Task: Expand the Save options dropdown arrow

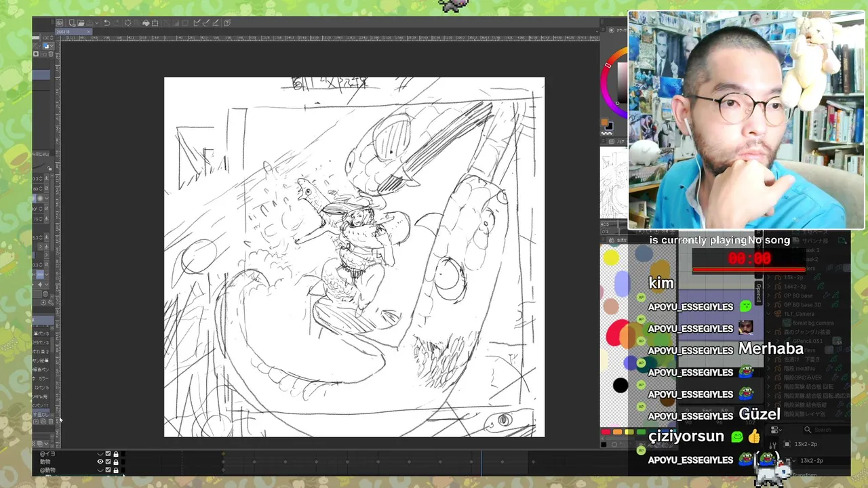Action: coord(96,23)
